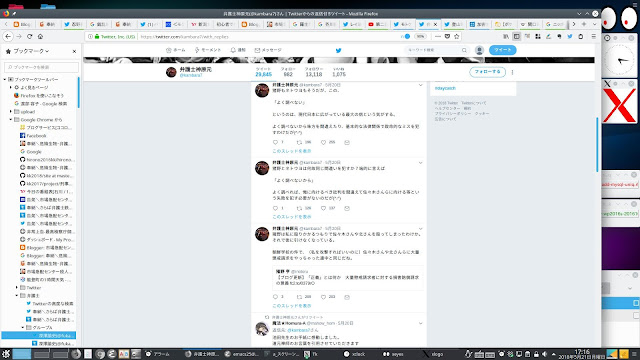Retweet the first tweet with 196 retweets
This screenshot has height=360, width=640.
(299, 142)
